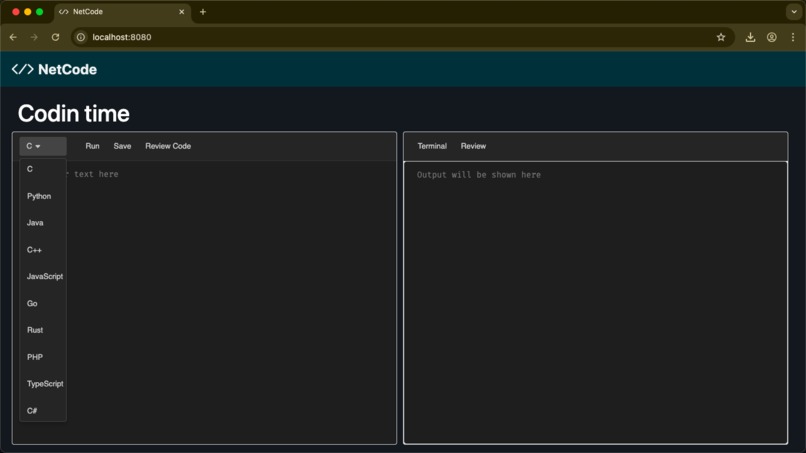Click the browser forward arrow
Image resolution: width=806 pixels, height=453 pixels.
(34, 37)
